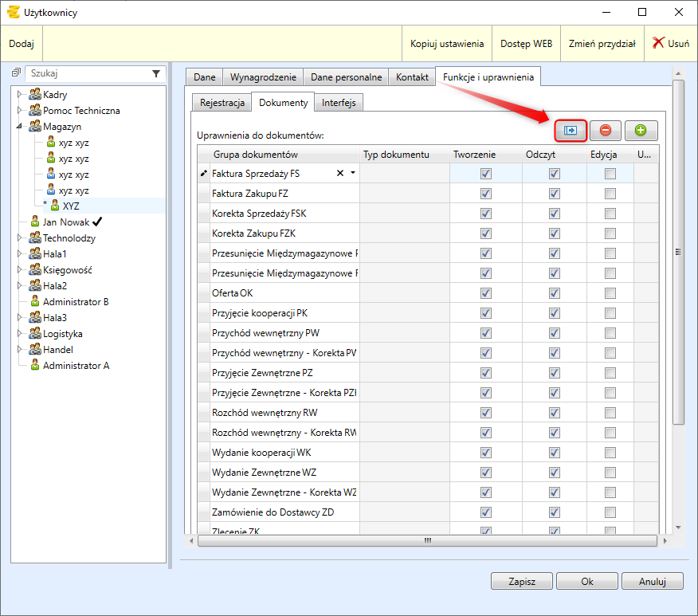Uncheck Tworzenie for Oferta OK
698x616 pixels.
click(486, 293)
